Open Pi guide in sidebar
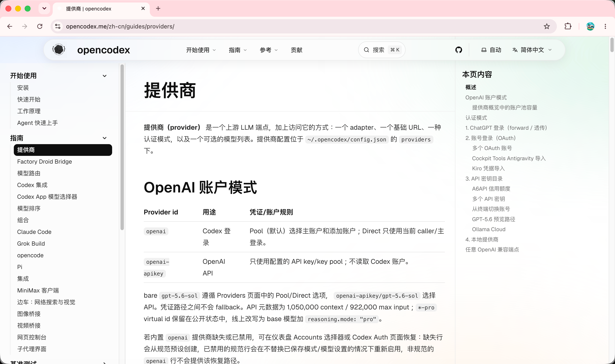The width and height of the screenshot is (615, 364). pyautogui.click(x=20, y=267)
